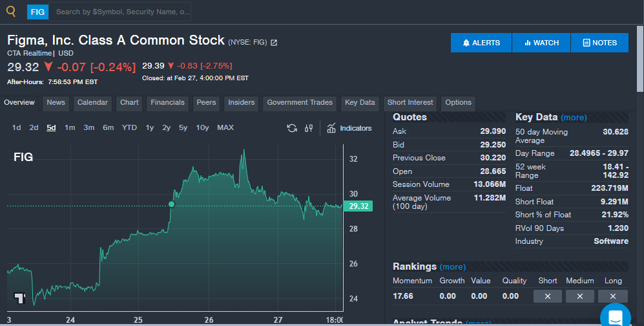
Task: Click the orange search magnifier icon
Action: click(x=11, y=11)
